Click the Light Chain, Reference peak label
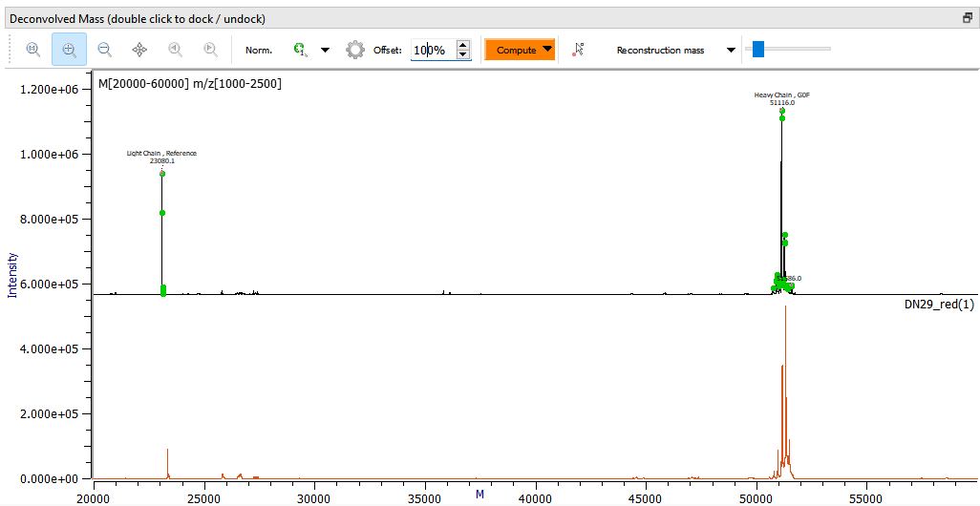The image size is (980, 506). coord(161,153)
